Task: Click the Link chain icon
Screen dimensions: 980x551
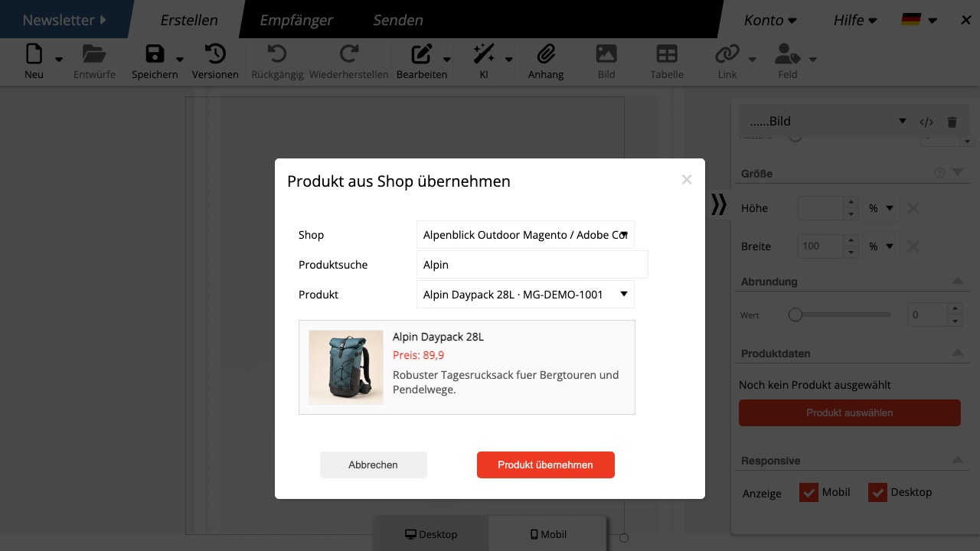Action: point(727,54)
